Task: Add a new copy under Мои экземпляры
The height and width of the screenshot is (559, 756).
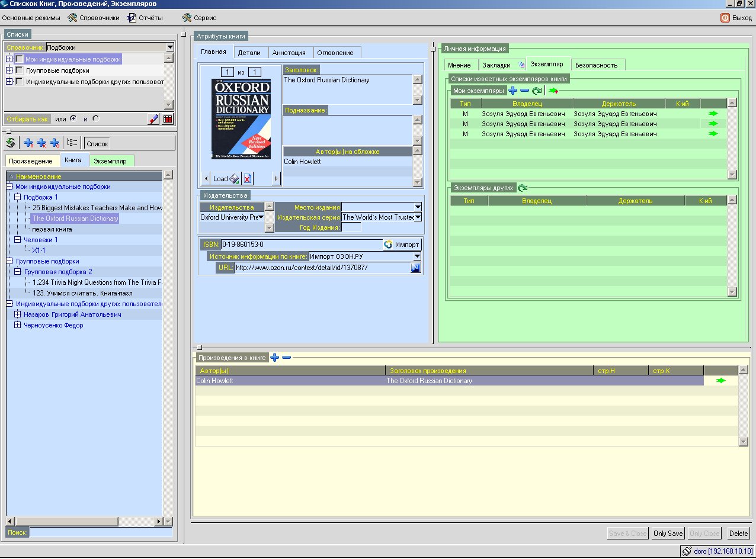Action: [x=512, y=91]
